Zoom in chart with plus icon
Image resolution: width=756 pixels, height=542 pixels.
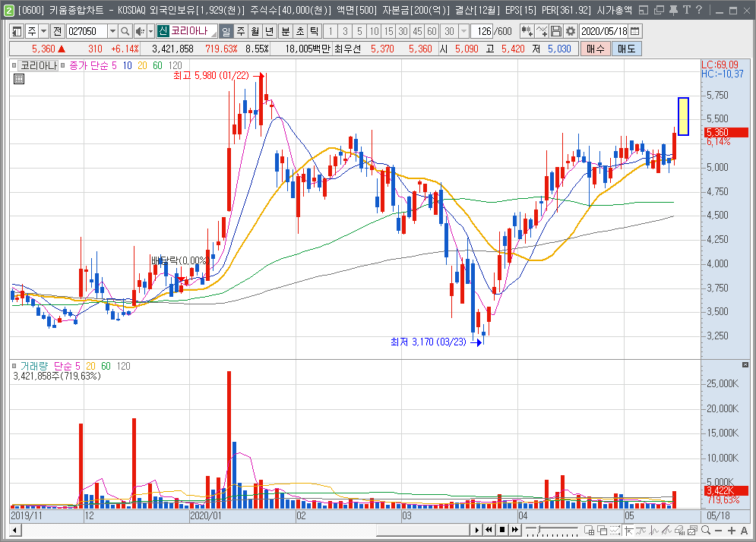732,531
